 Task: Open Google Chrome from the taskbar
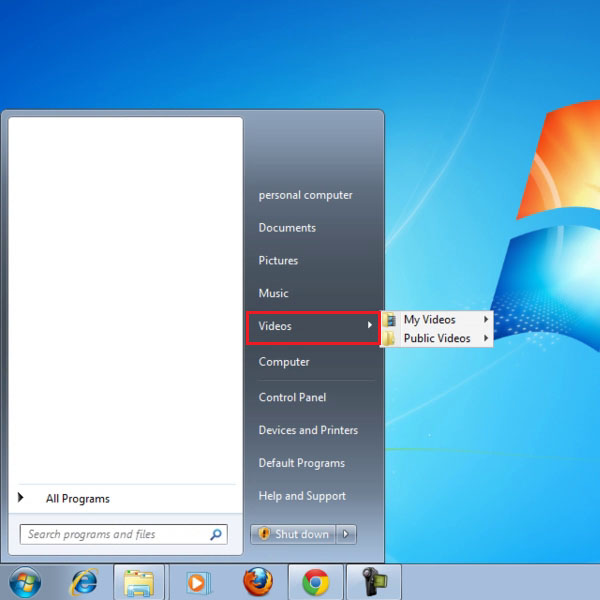[315, 582]
